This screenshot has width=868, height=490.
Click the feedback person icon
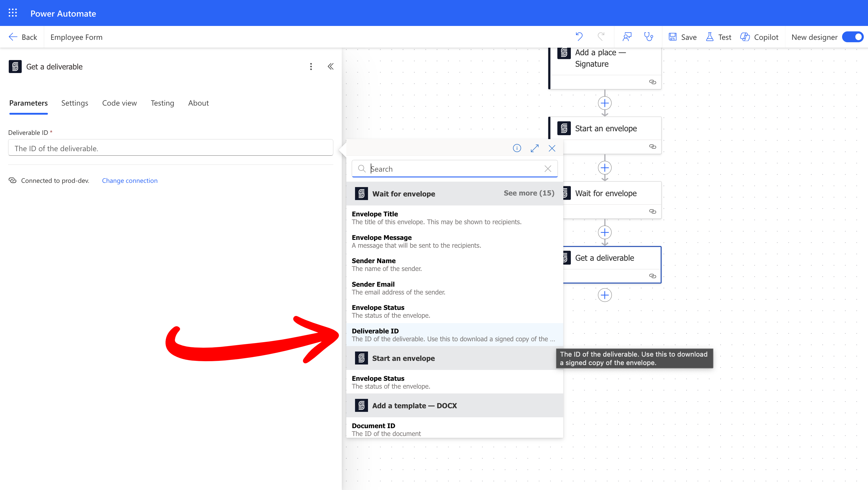coord(627,37)
